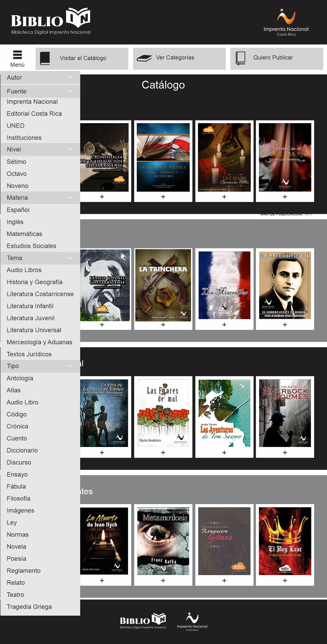Click plus icon under Lazarillo de Tormes
This screenshot has height=644, width=327.
(x=102, y=452)
